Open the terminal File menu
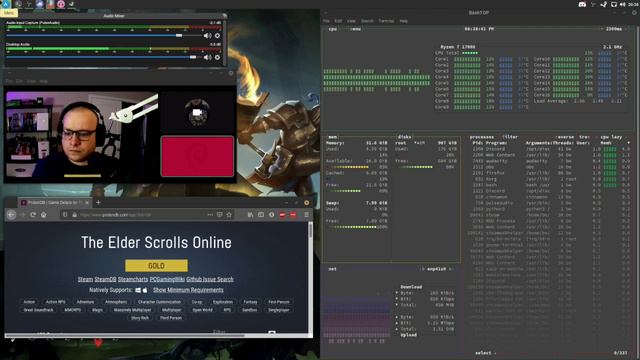 pyautogui.click(x=326, y=21)
